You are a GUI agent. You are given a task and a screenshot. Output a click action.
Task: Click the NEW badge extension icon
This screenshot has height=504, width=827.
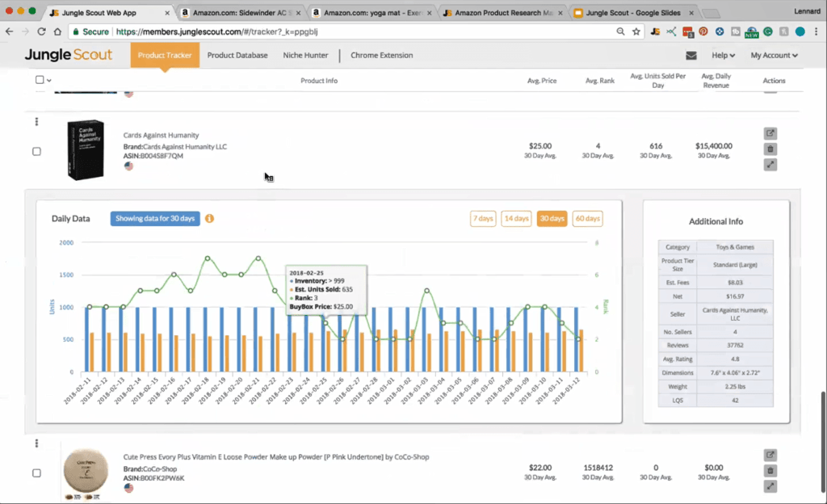[752, 32]
